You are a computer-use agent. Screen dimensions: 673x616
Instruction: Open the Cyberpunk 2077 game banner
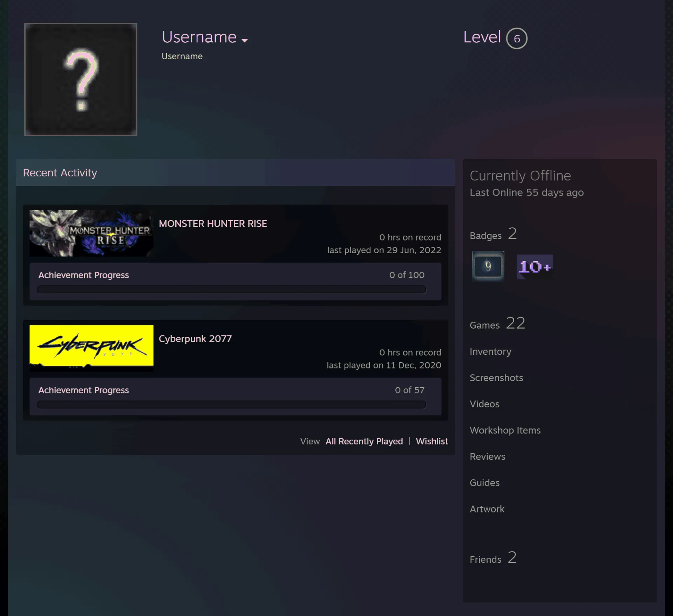click(x=91, y=348)
